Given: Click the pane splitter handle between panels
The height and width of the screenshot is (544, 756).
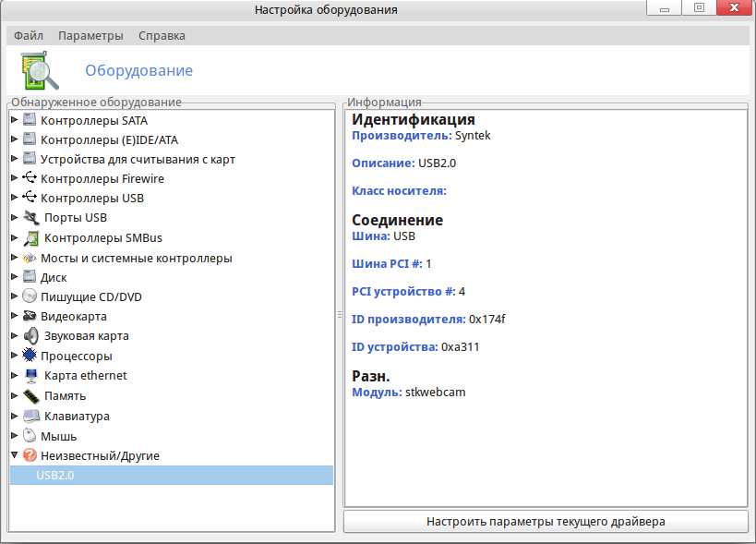Looking at the screenshot, I should tap(340, 314).
